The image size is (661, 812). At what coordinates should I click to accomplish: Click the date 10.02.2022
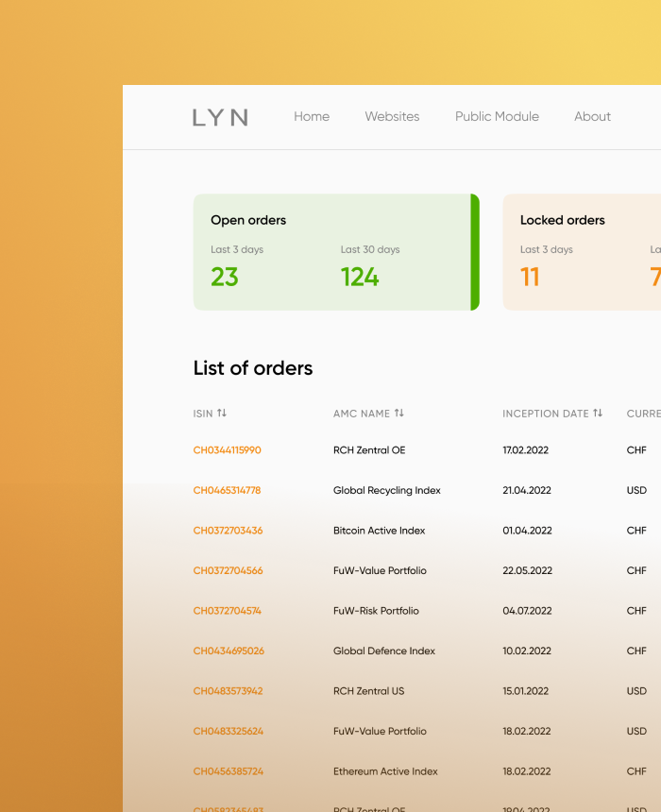point(527,651)
